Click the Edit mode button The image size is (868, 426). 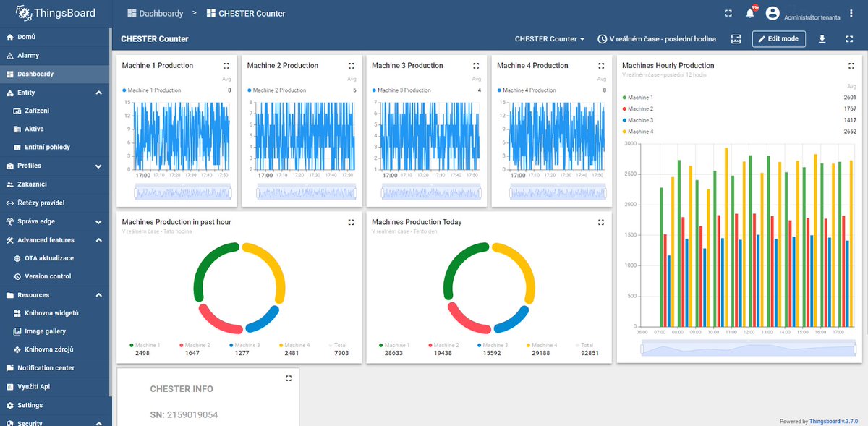[778, 39]
